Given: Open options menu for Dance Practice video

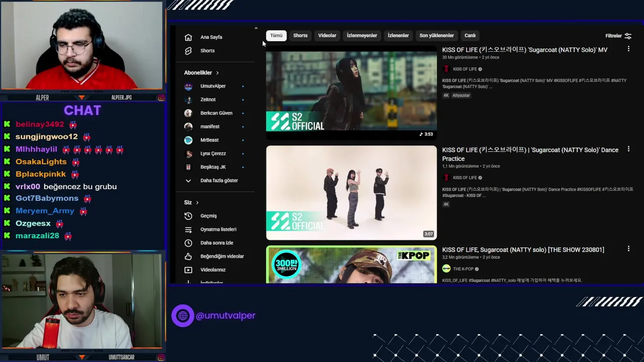Looking at the screenshot, I should coord(628,149).
